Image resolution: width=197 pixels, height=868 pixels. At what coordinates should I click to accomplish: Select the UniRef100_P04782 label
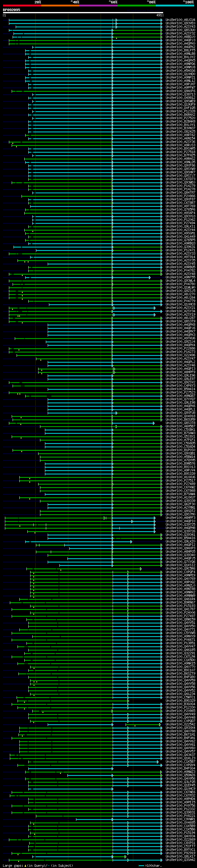pos(180,271)
